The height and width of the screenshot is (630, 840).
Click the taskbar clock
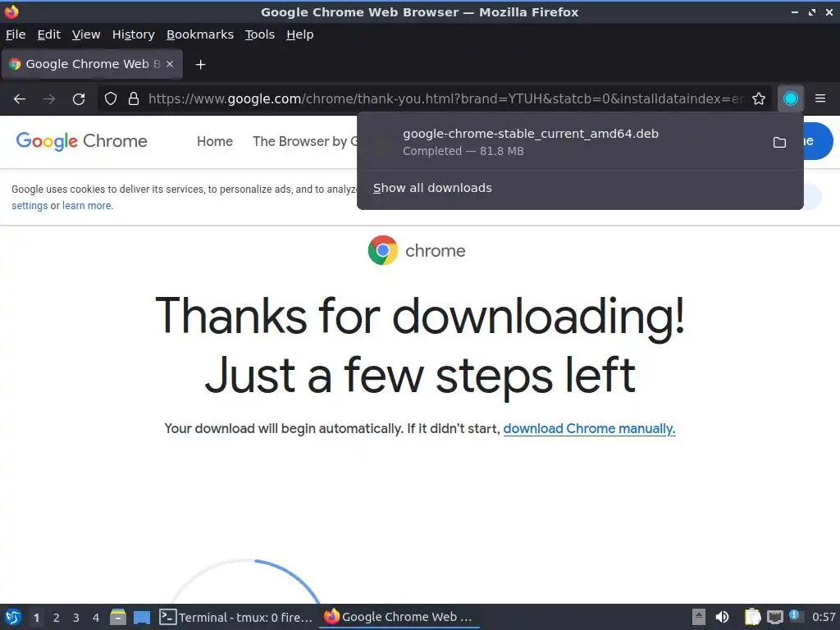coord(824,617)
